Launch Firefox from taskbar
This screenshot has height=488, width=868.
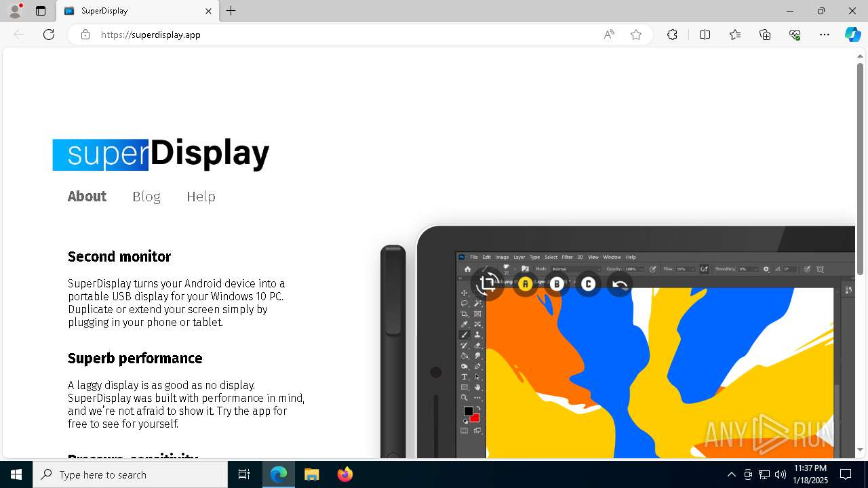(x=344, y=474)
